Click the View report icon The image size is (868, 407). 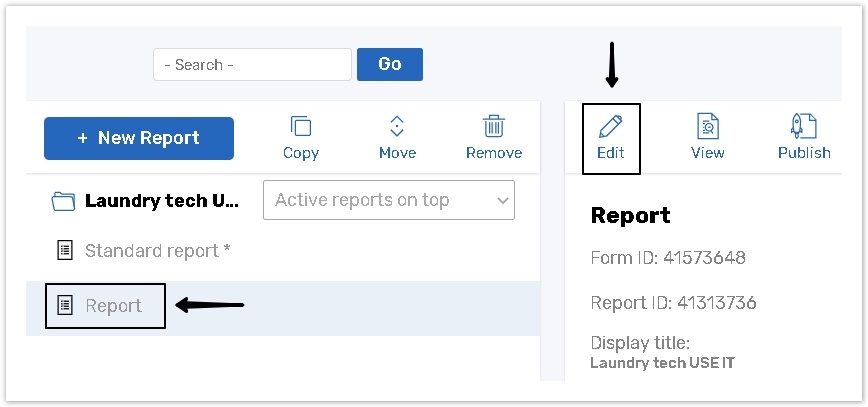pyautogui.click(x=707, y=127)
